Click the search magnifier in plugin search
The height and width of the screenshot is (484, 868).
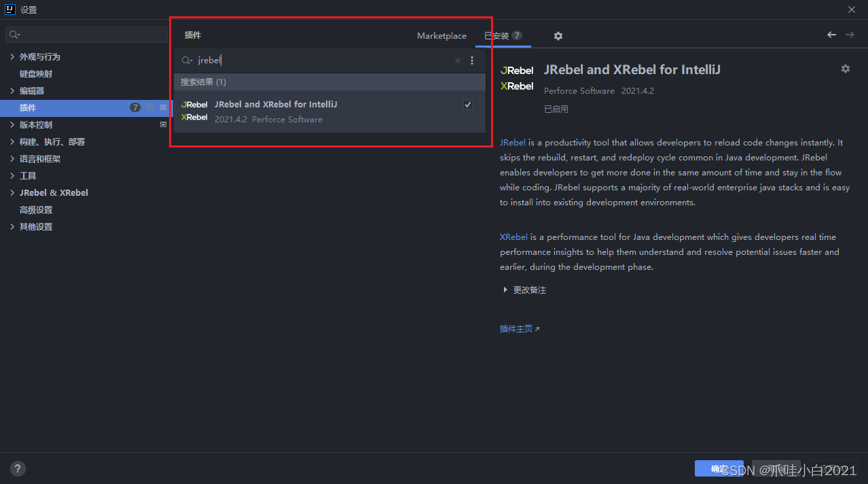pos(187,60)
